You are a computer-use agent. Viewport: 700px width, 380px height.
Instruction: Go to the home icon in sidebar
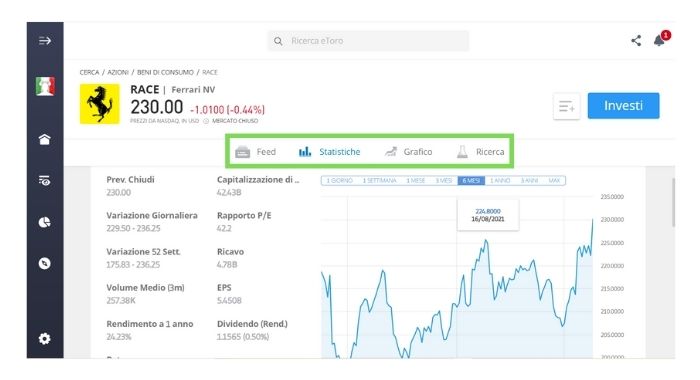click(45, 140)
